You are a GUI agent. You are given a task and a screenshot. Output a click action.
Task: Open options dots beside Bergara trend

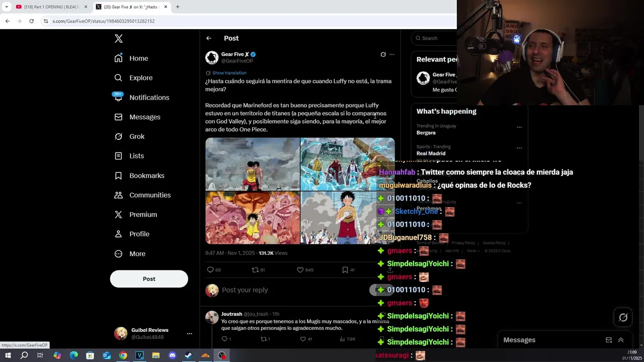point(519,127)
